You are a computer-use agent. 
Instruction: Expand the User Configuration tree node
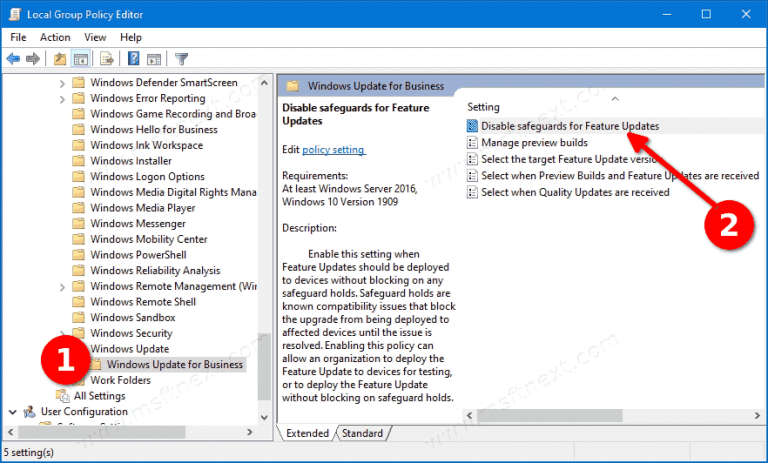[13, 412]
